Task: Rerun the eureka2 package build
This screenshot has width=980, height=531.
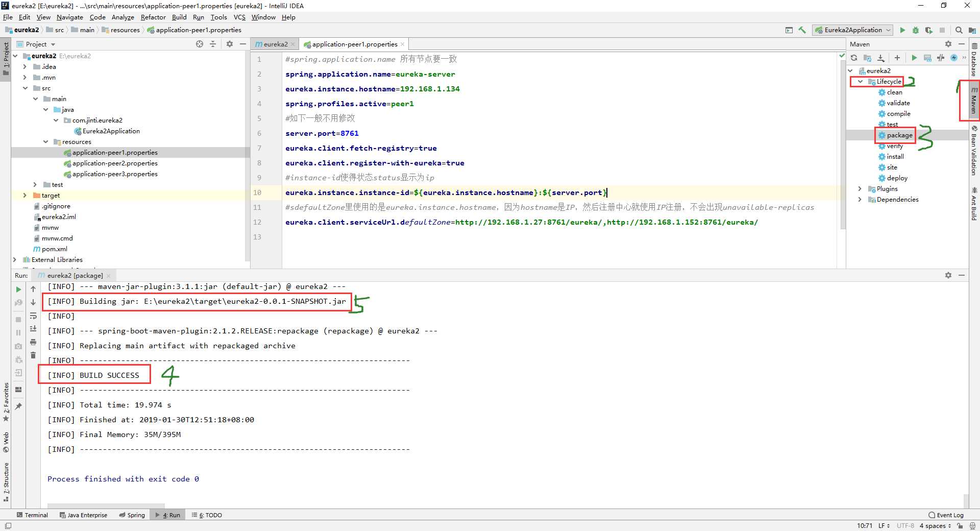Action: tap(19, 289)
